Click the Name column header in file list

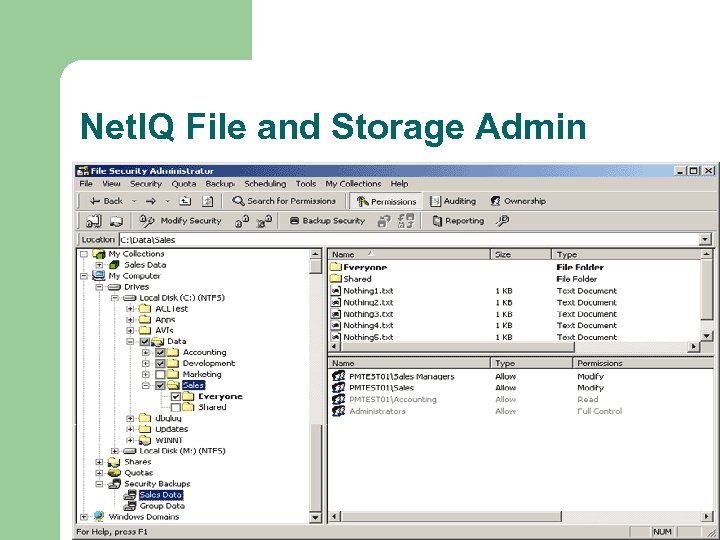410,254
